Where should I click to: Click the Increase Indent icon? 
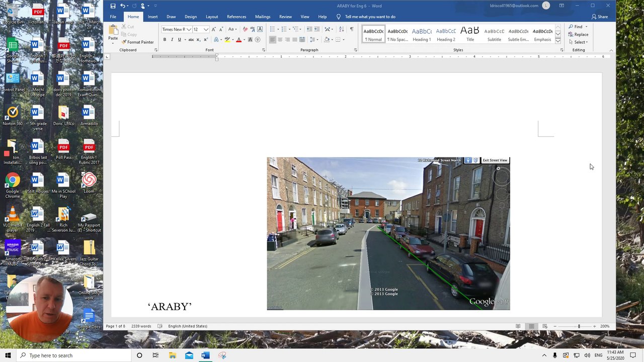tap(316, 29)
